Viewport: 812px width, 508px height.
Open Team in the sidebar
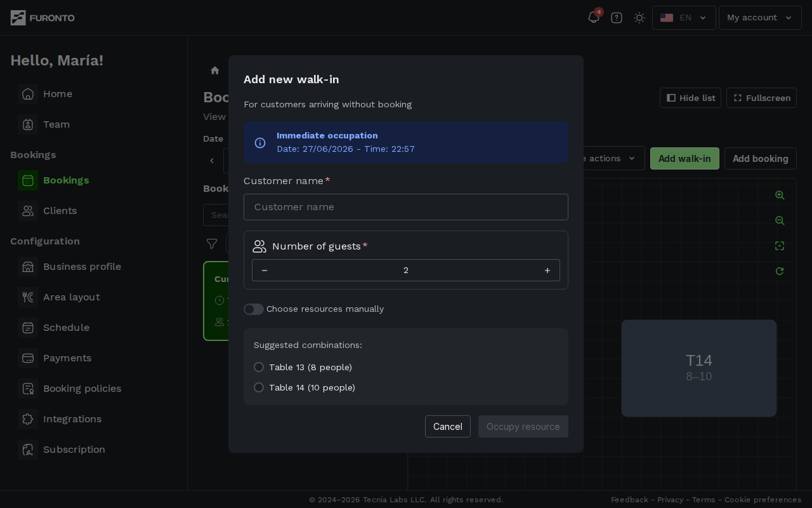(x=56, y=124)
